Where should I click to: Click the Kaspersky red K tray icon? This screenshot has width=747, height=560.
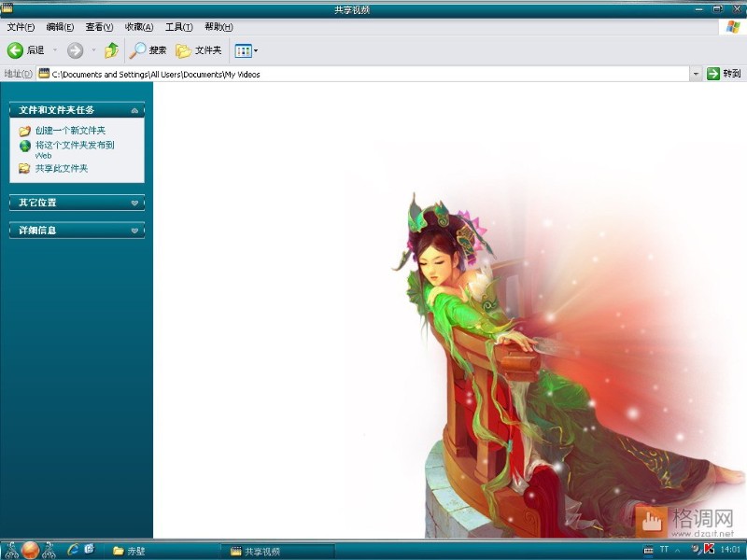click(710, 549)
